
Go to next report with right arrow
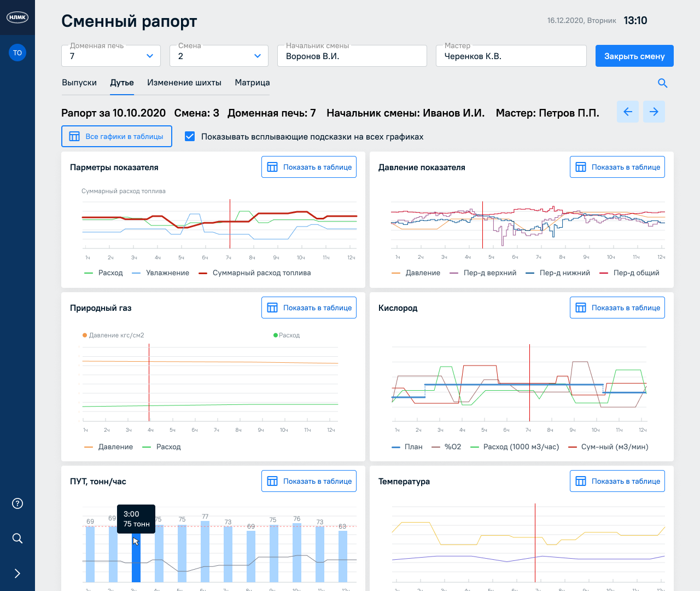tap(654, 112)
